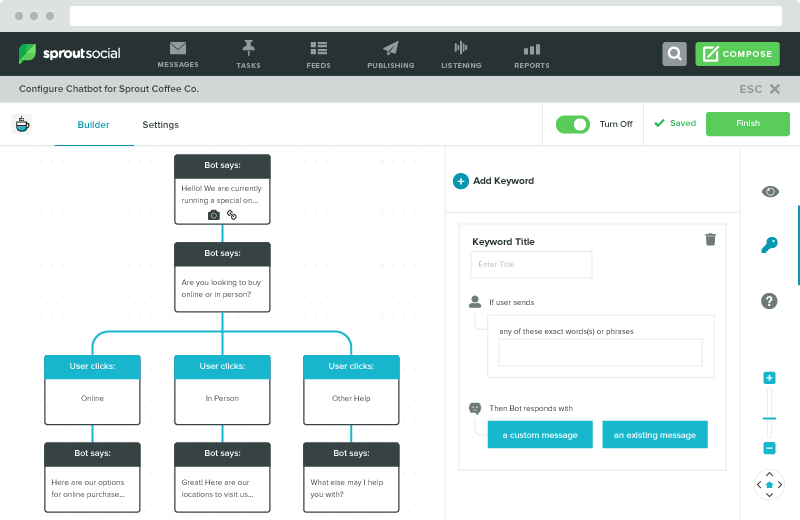The height and width of the screenshot is (520, 800).
Task: Select 'Great! Here are our locations' bot node
Action: (222, 477)
